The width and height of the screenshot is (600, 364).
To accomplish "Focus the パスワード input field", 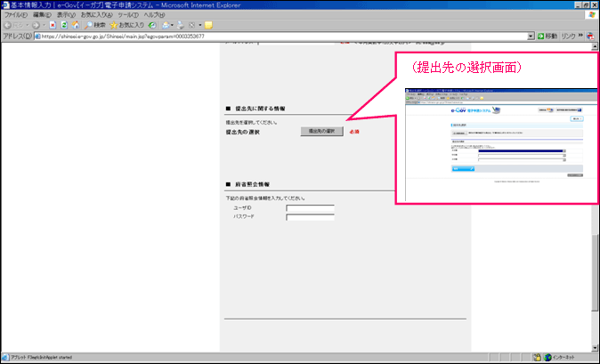I will [310, 216].
